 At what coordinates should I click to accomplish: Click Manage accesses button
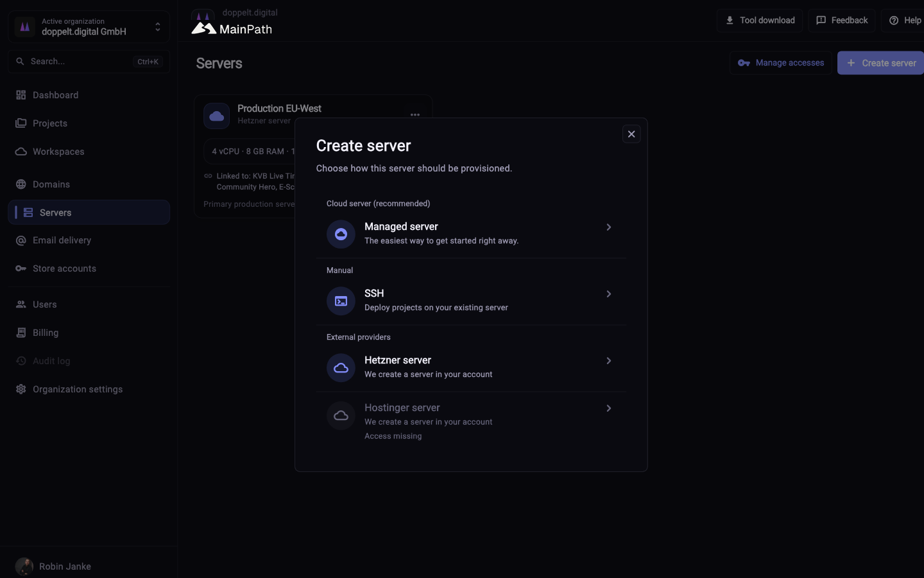pyautogui.click(x=781, y=63)
